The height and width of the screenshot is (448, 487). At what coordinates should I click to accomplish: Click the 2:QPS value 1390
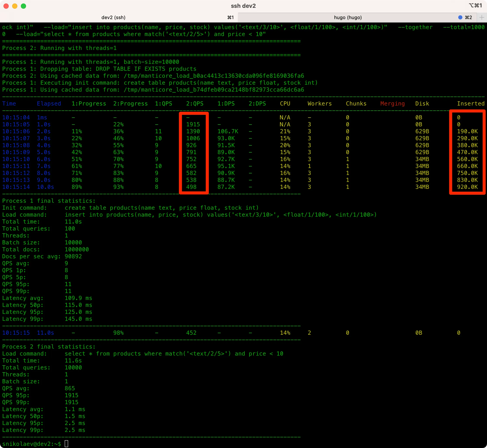point(193,131)
